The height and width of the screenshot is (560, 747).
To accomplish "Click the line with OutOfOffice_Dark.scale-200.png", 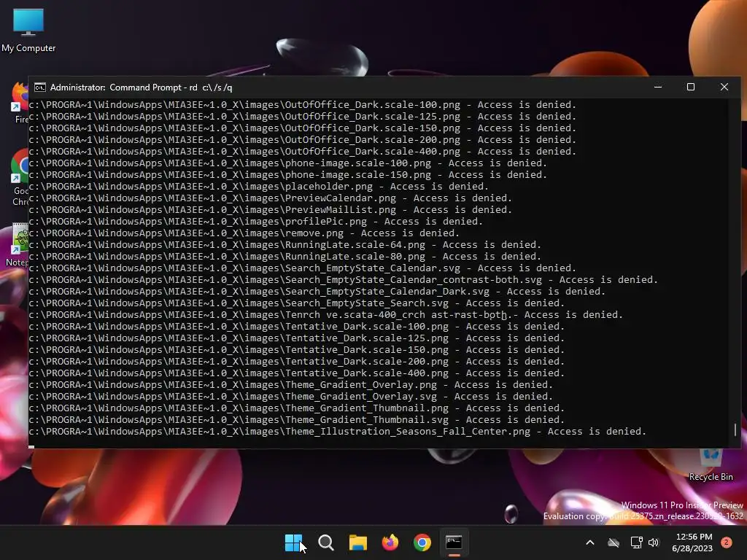I will pyautogui.click(x=302, y=139).
